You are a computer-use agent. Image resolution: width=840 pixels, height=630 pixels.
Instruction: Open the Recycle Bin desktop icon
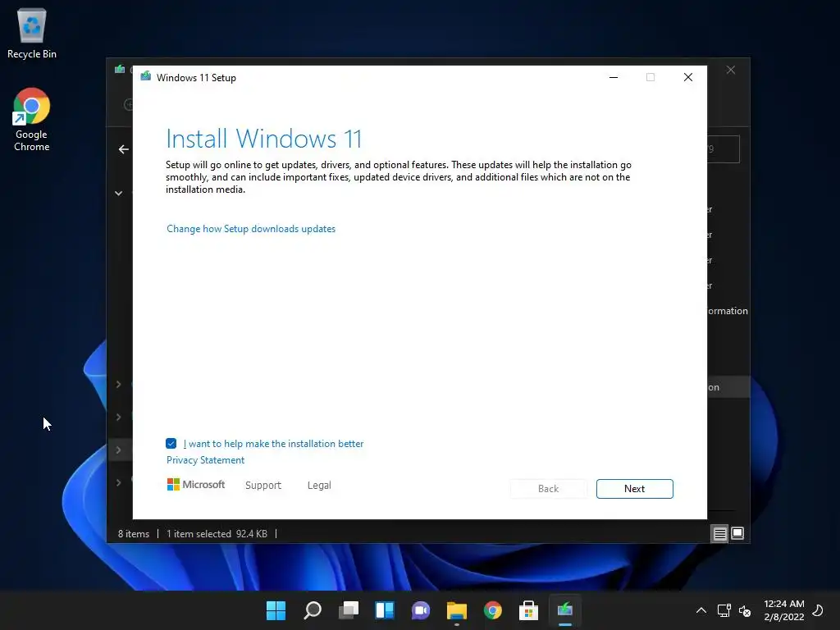pyautogui.click(x=32, y=33)
